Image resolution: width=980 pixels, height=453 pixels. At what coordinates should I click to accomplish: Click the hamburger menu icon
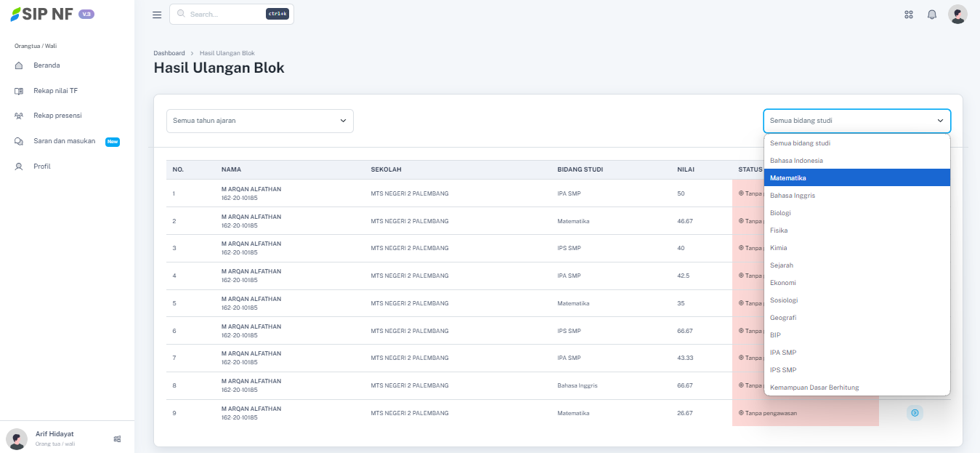[157, 15]
